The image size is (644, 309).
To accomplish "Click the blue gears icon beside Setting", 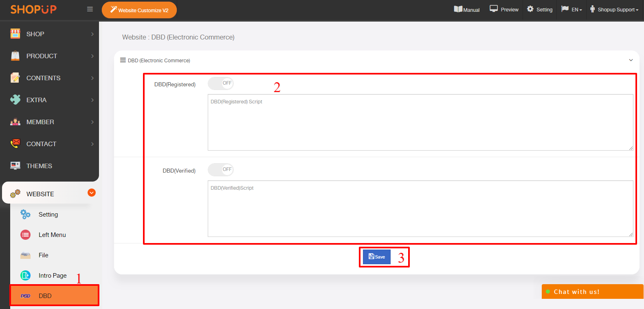I will (x=25, y=214).
